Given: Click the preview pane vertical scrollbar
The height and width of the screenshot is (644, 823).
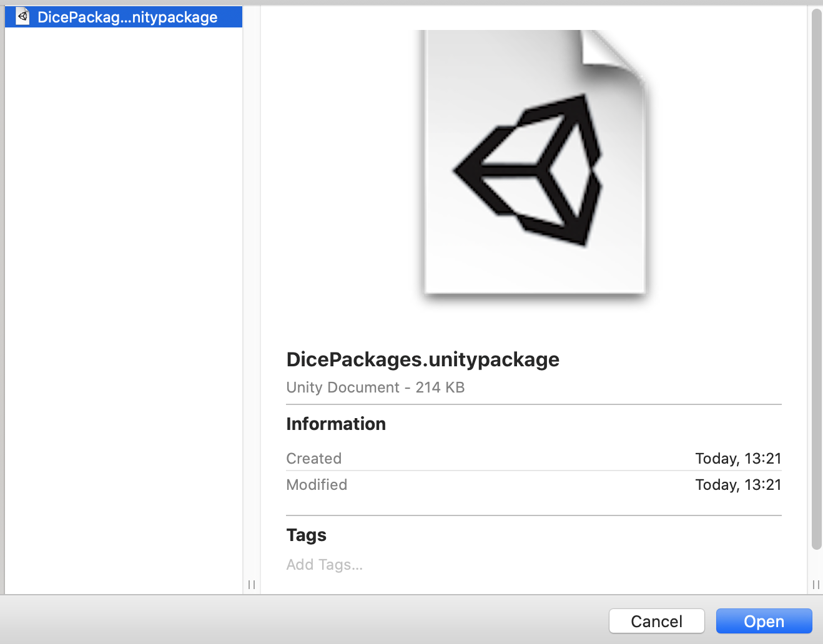Looking at the screenshot, I should pyautogui.click(x=816, y=280).
